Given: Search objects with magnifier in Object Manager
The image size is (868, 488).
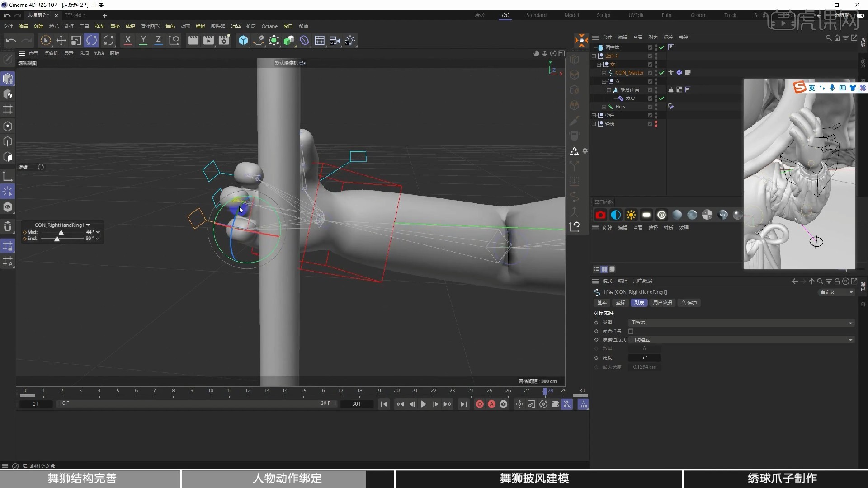Looking at the screenshot, I should 828,38.
